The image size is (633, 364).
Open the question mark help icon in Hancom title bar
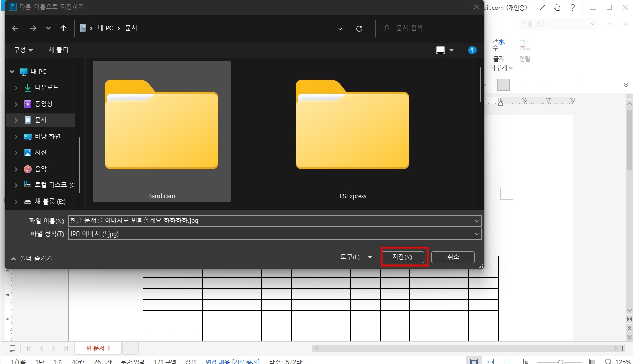(x=573, y=7)
